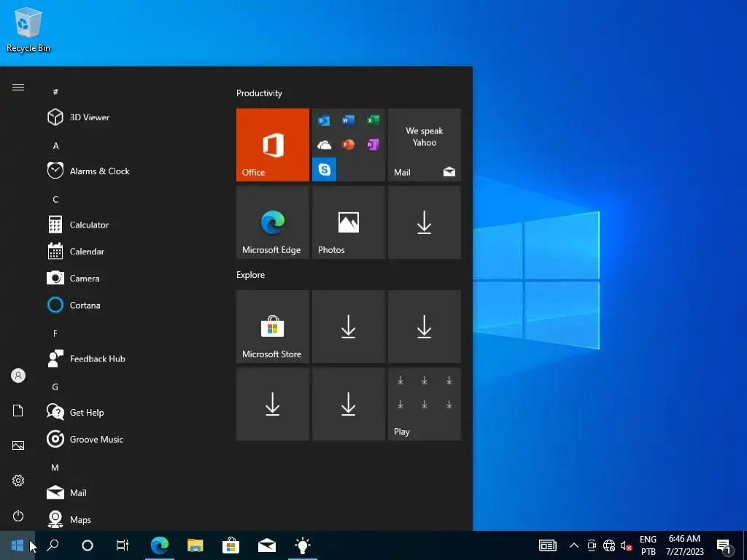Click the Windows Start button
The width and height of the screenshot is (747, 560).
click(x=18, y=545)
